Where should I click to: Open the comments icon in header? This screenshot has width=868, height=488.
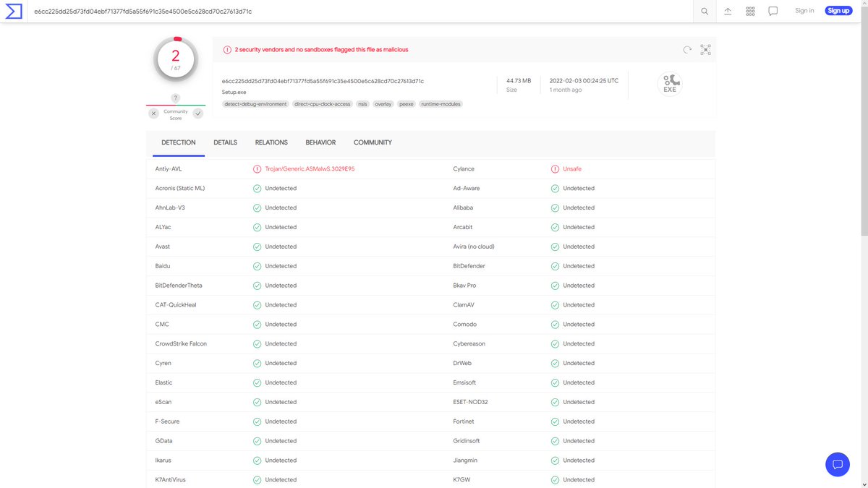tap(773, 11)
